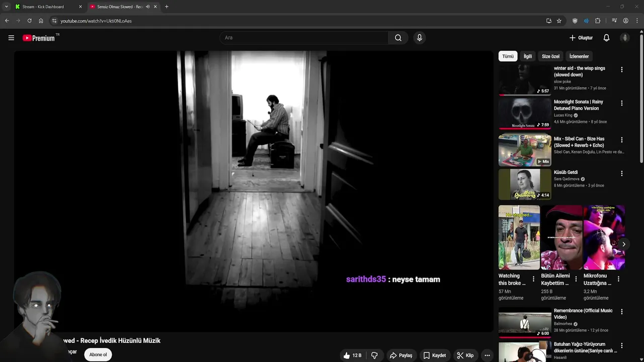Click the Klip button
The width and height of the screenshot is (644, 362).
tap(465, 355)
